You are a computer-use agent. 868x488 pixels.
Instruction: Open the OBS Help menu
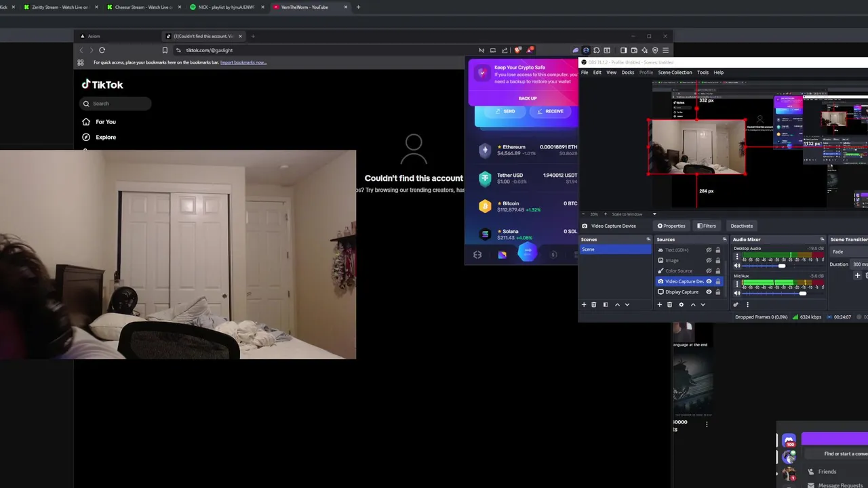click(719, 73)
